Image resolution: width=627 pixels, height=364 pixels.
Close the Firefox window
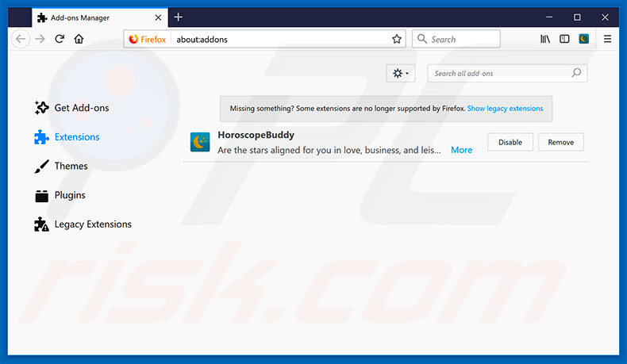pyautogui.click(x=605, y=17)
